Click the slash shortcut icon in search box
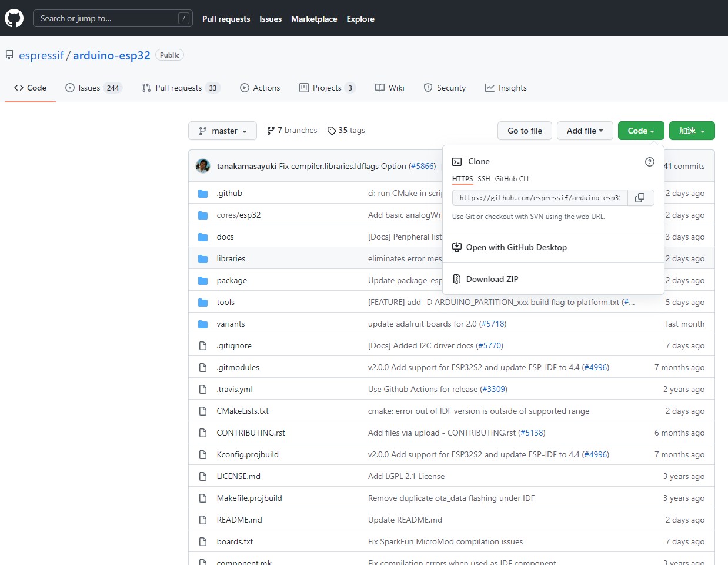 184,18
